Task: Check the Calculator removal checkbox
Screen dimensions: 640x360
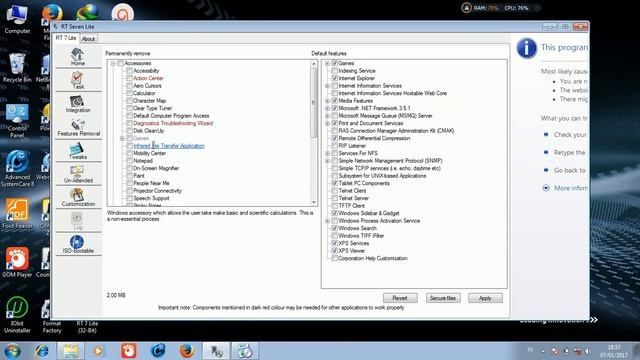Action: point(129,93)
